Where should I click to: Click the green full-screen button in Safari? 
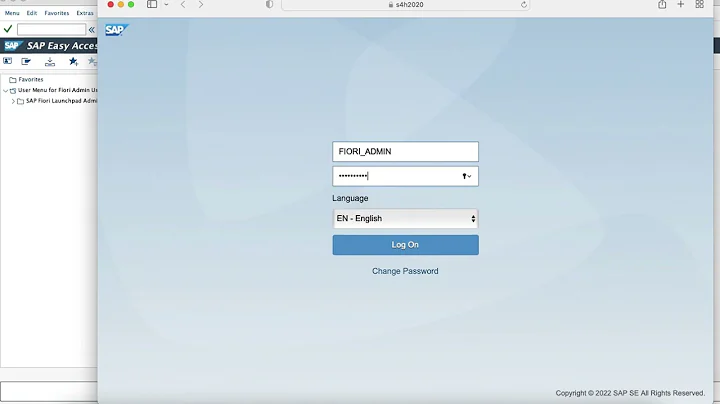(131, 5)
